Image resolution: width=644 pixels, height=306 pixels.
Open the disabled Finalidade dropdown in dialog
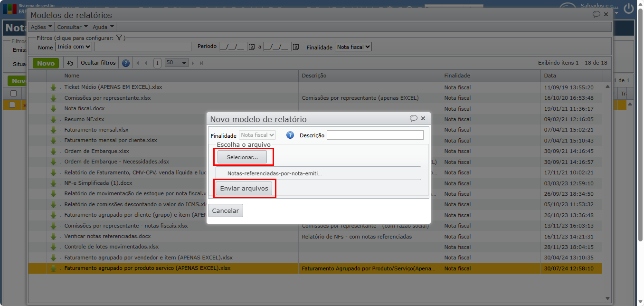click(257, 135)
